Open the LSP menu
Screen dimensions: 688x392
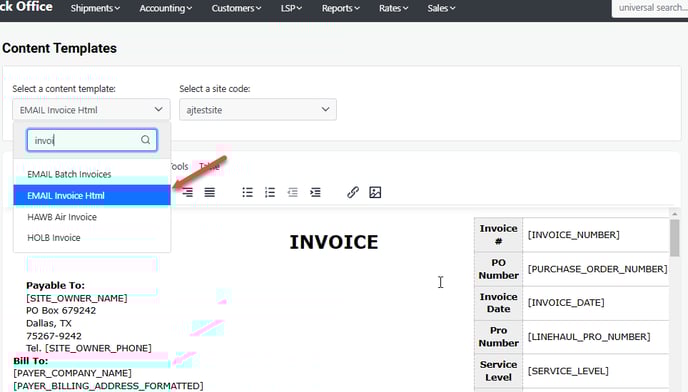(x=291, y=8)
